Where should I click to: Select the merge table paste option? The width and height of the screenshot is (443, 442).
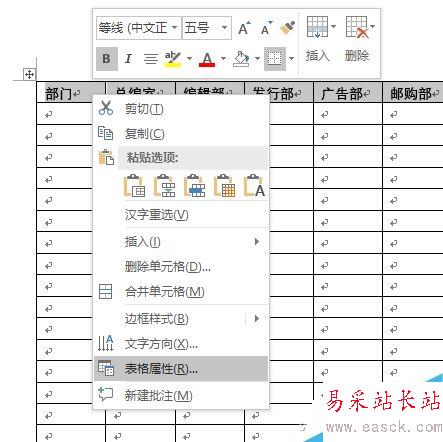[x=164, y=186]
